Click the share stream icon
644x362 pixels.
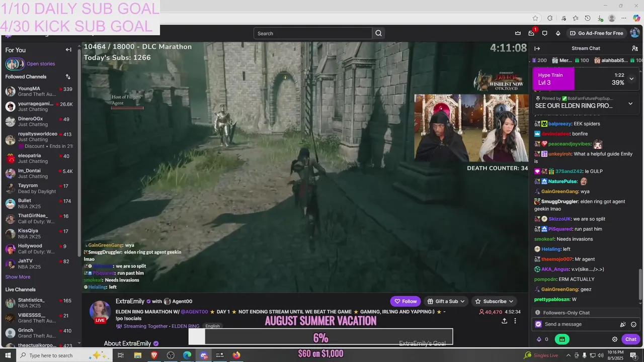(x=504, y=321)
